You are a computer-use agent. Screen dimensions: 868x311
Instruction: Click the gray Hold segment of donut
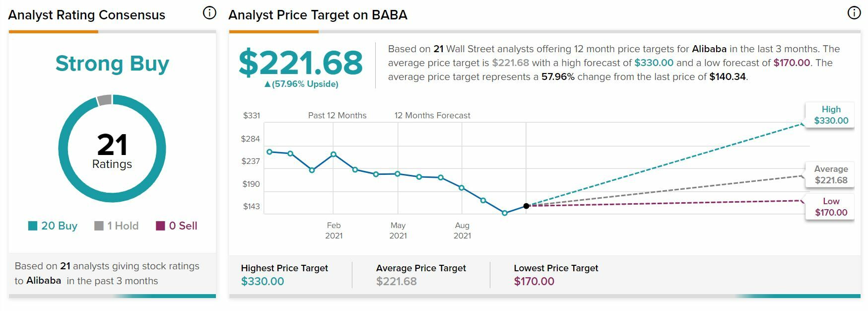[x=104, y=100]
